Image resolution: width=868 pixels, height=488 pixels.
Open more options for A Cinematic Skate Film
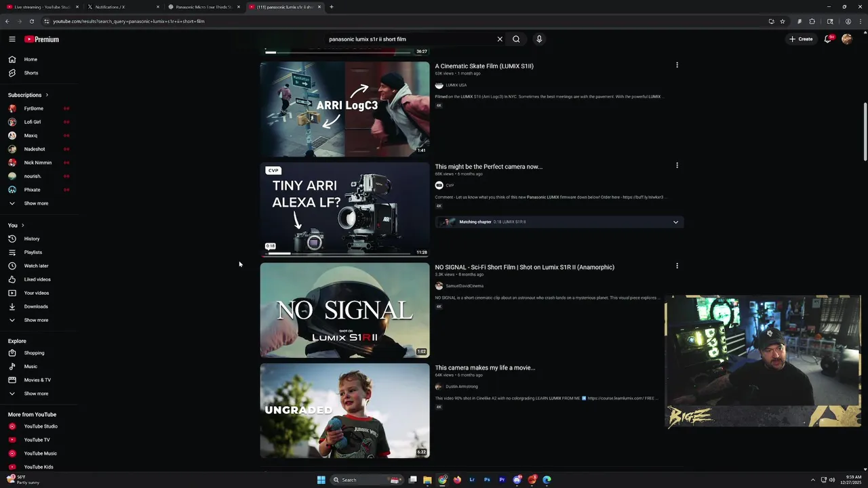(677, 65)
